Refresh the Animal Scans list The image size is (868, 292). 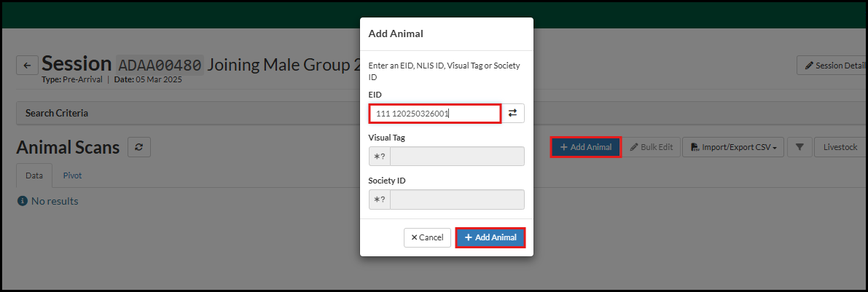(x=138, y=147)
